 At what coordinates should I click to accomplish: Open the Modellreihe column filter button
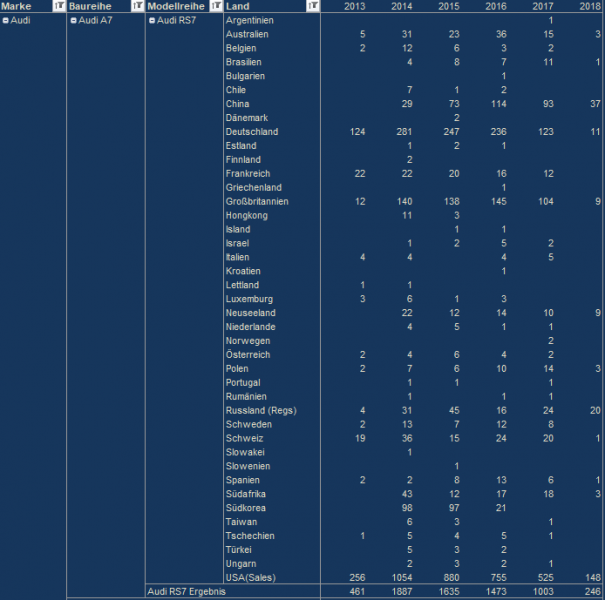tap(216, 6)
